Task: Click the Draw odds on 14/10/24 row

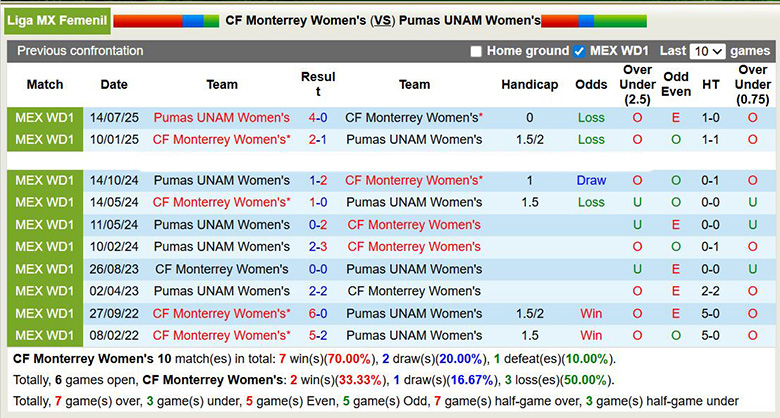Action: (591, 181)
